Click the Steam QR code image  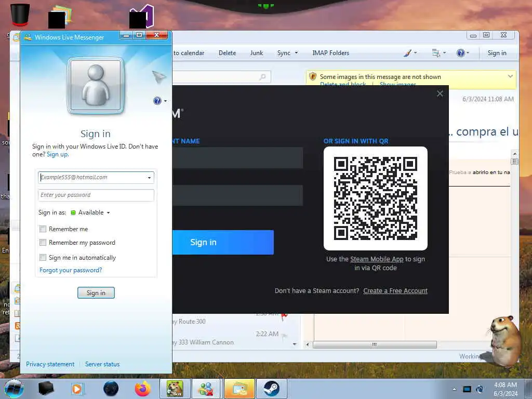(376, 198)
